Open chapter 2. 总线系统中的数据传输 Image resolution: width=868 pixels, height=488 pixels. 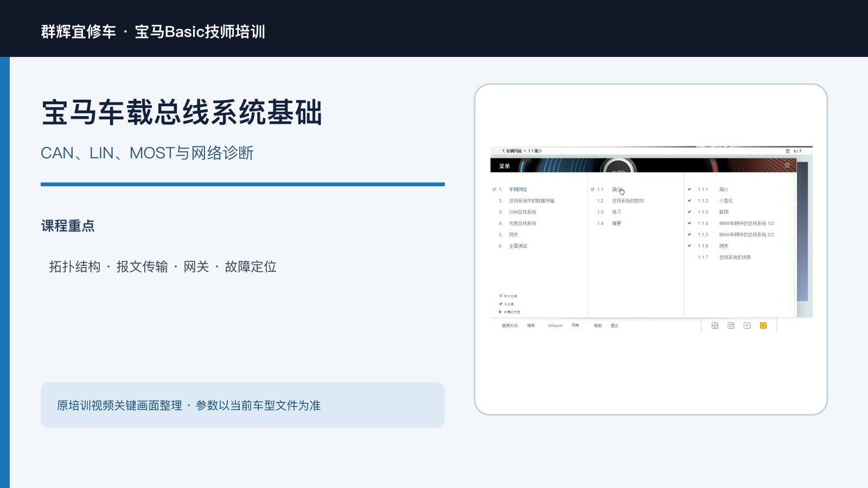point(526,201)
